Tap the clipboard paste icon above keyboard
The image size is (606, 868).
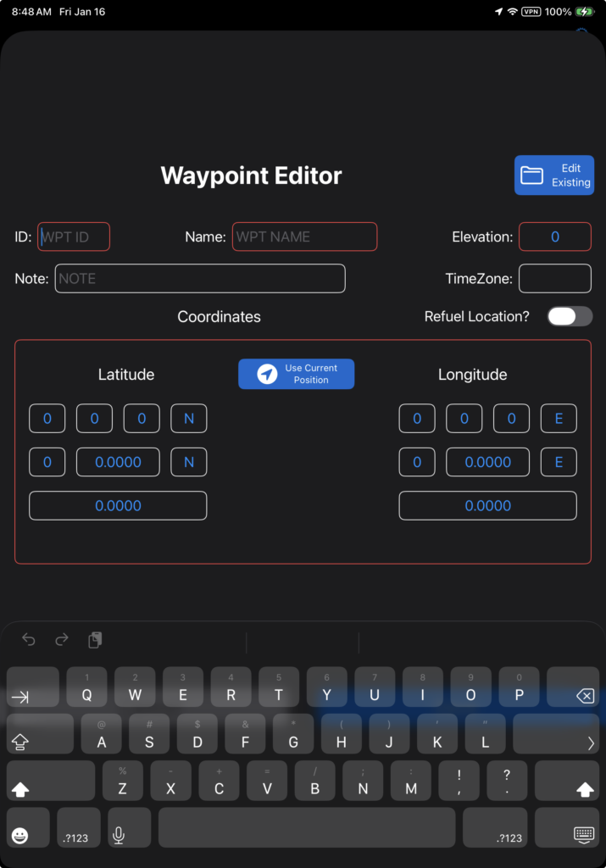(x=95, y=640)
